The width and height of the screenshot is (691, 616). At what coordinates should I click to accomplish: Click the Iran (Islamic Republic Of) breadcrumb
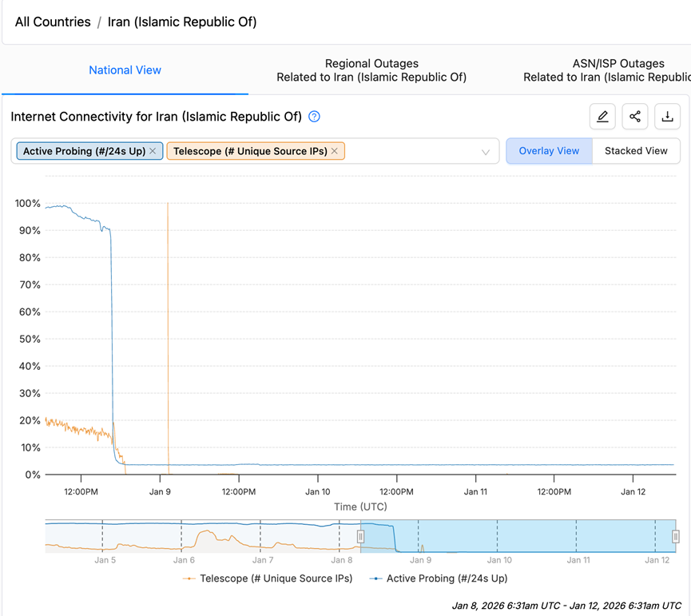click(182, 22)
